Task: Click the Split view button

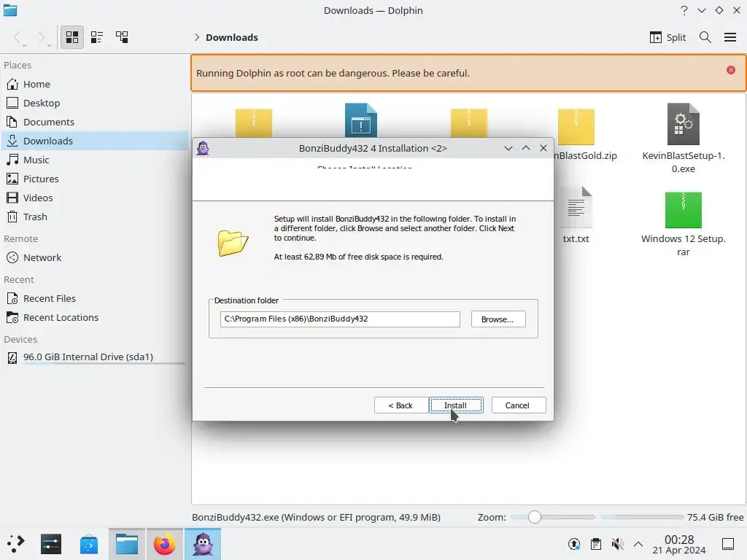Action: [667, 37]
